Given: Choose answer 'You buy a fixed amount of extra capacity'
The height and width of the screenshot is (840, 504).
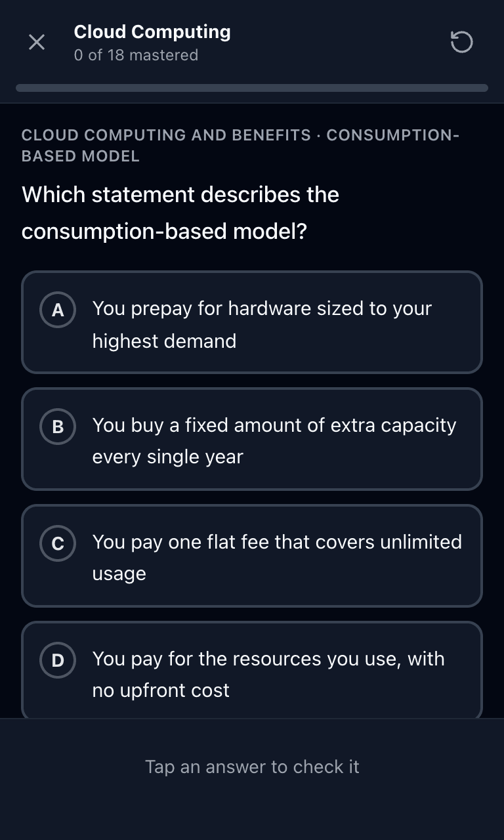Looking at the screenshot, I should pyautogui.click(x=252, y=439).
